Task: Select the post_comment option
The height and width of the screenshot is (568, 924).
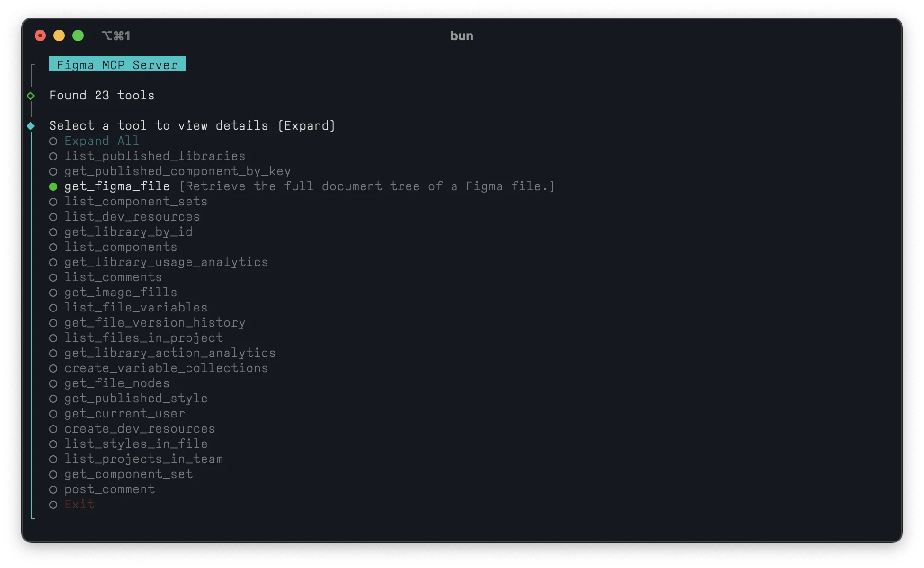Action: click(x=109, y=489)
